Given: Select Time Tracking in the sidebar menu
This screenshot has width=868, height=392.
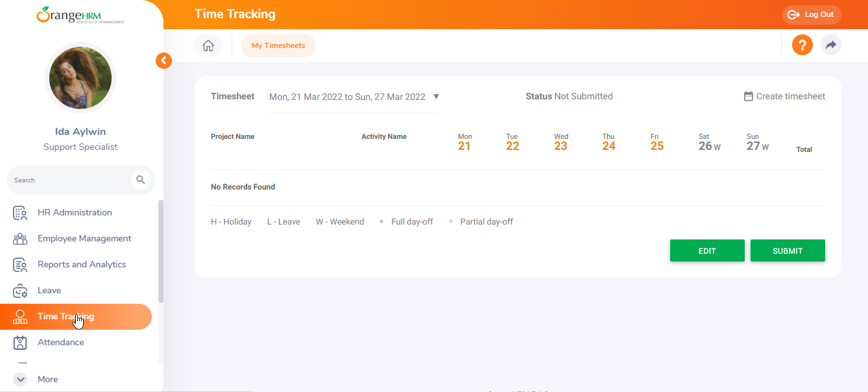Looking at the screenshot, I should 67,316.
